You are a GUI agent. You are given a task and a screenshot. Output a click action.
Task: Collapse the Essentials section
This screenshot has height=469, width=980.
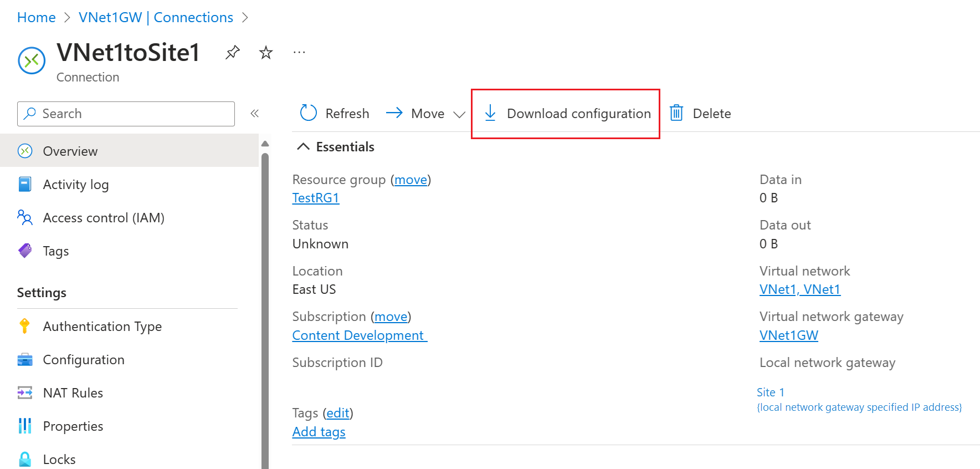[303, 146]
